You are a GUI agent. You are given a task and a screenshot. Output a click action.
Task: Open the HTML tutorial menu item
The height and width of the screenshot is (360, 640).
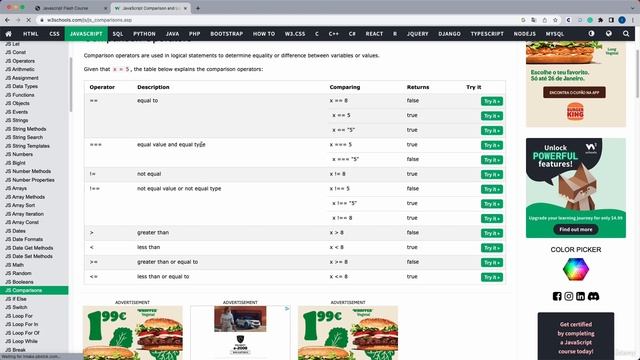coord(31,34)
